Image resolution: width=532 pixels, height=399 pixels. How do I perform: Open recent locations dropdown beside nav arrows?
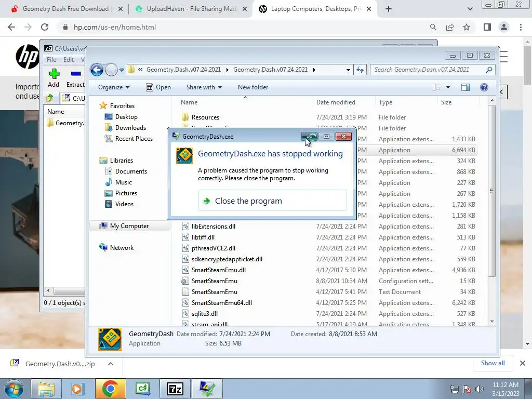(x=122, y=70)
